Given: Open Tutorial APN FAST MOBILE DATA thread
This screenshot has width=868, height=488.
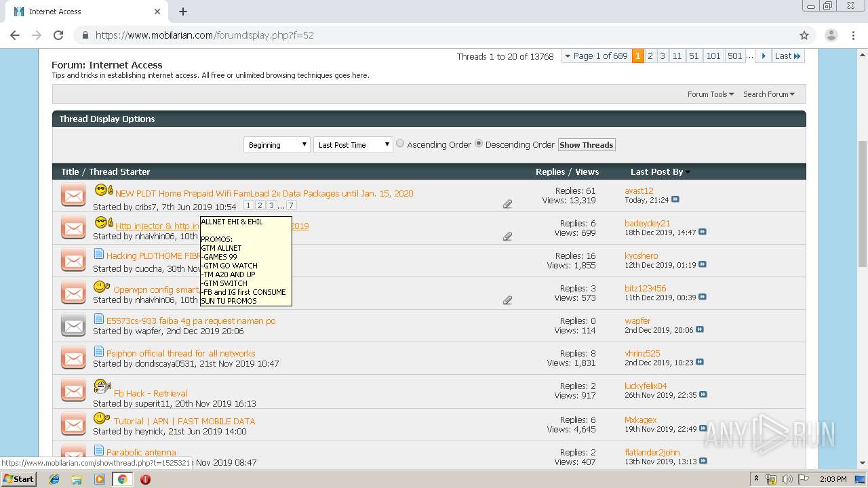Looking at the screenshot, I should click(184, 421).
